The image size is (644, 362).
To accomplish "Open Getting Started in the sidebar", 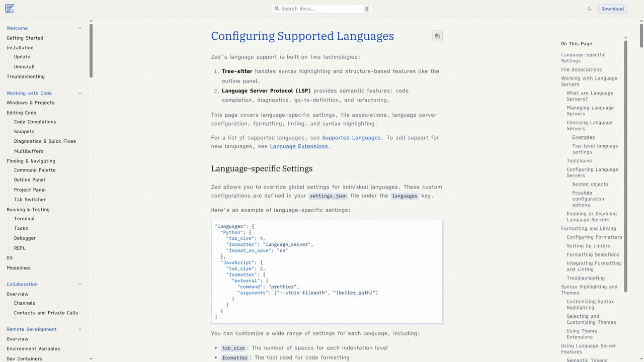I will 25,38.
